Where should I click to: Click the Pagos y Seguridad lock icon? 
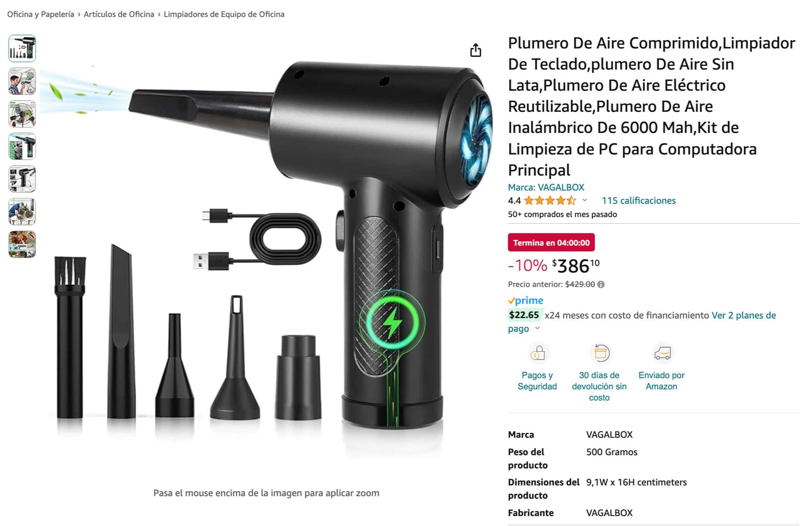537,353
